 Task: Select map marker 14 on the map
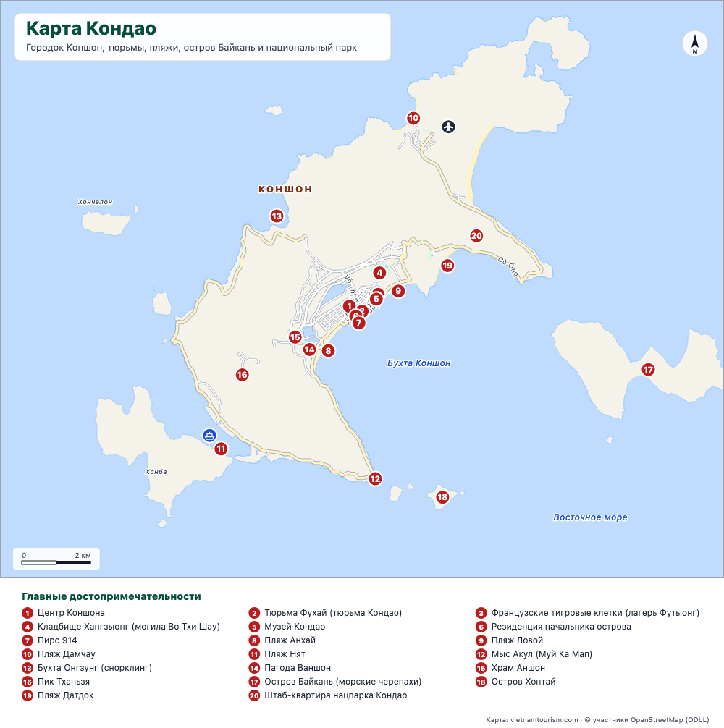point(309,349)
